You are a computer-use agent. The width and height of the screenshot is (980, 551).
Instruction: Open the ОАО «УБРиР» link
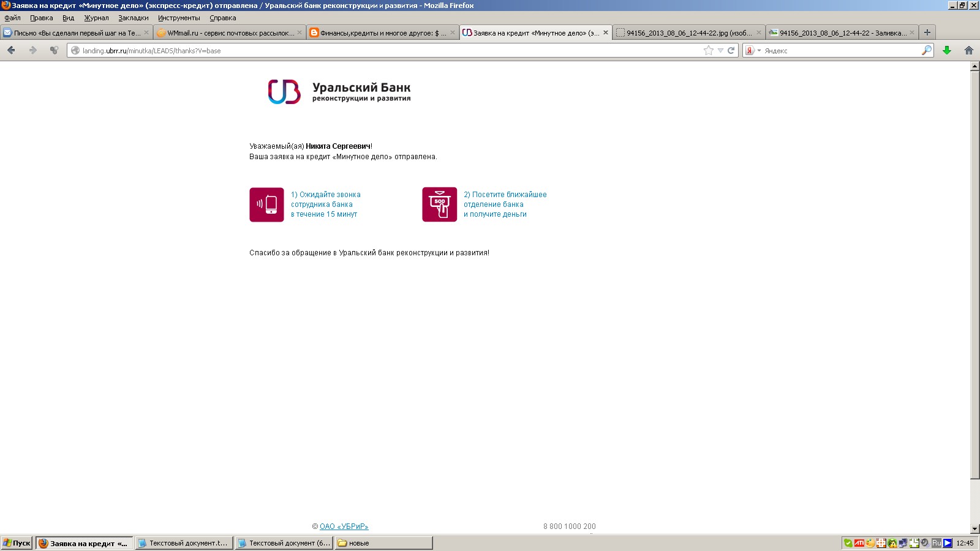[344, 527]
